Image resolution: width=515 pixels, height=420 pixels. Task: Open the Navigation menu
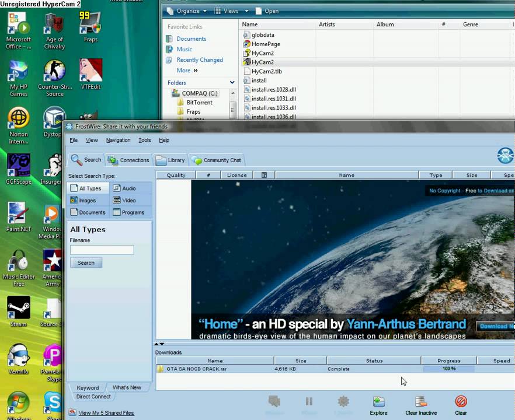point(118,140)
